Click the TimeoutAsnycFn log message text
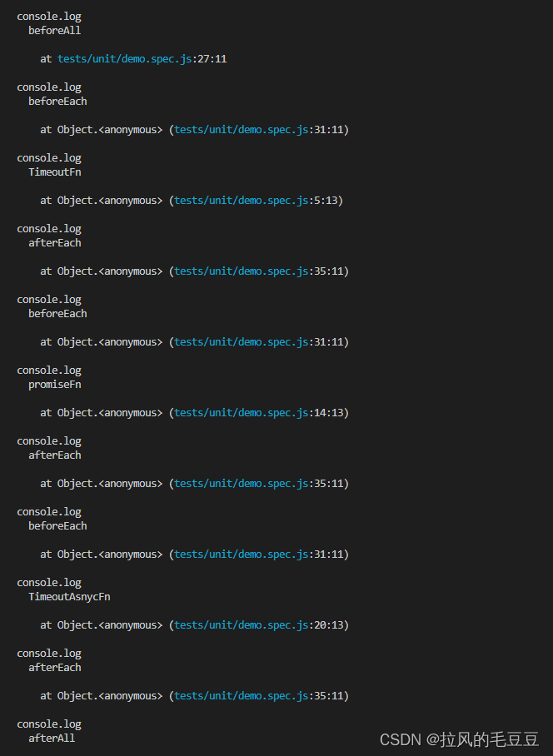This screenshot has width=553, height=756. pos(69,597)
